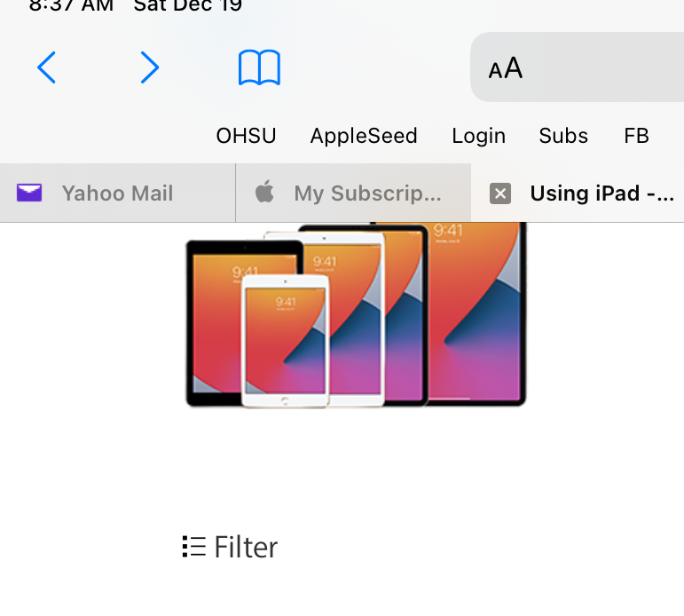Click the Yahoo Mail envelope favicon
This screenshot has height=616, width=684.
pos(29,193)
